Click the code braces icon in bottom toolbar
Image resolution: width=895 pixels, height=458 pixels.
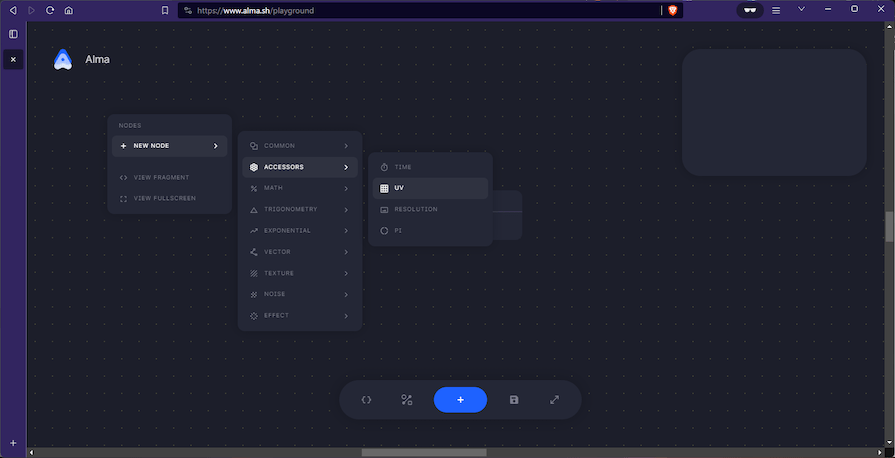366,400
